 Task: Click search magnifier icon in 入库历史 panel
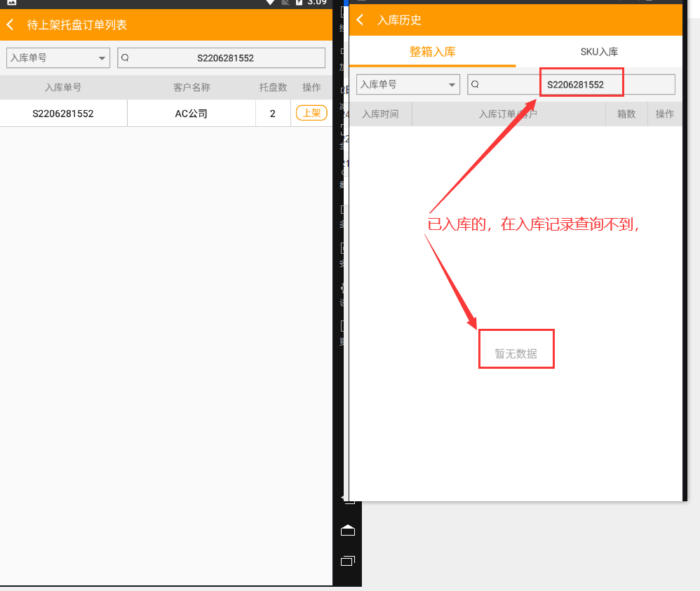coord(475,85)
